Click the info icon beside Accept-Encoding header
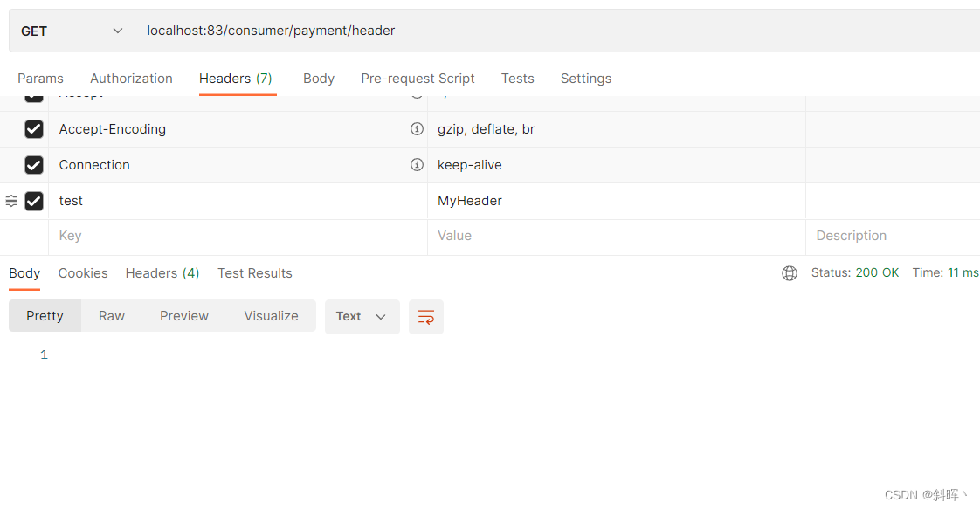980x509 pixels. [x=417, y=128]
